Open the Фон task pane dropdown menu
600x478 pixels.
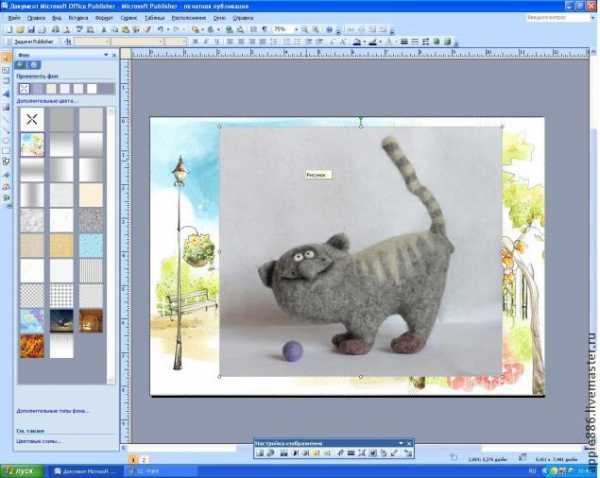click(106, 55)
